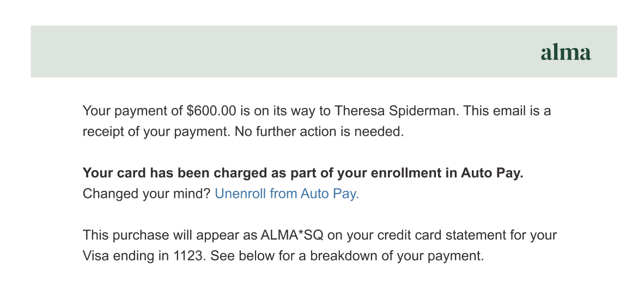Click the "Changed your mind?" text

[x=146, y=194]
